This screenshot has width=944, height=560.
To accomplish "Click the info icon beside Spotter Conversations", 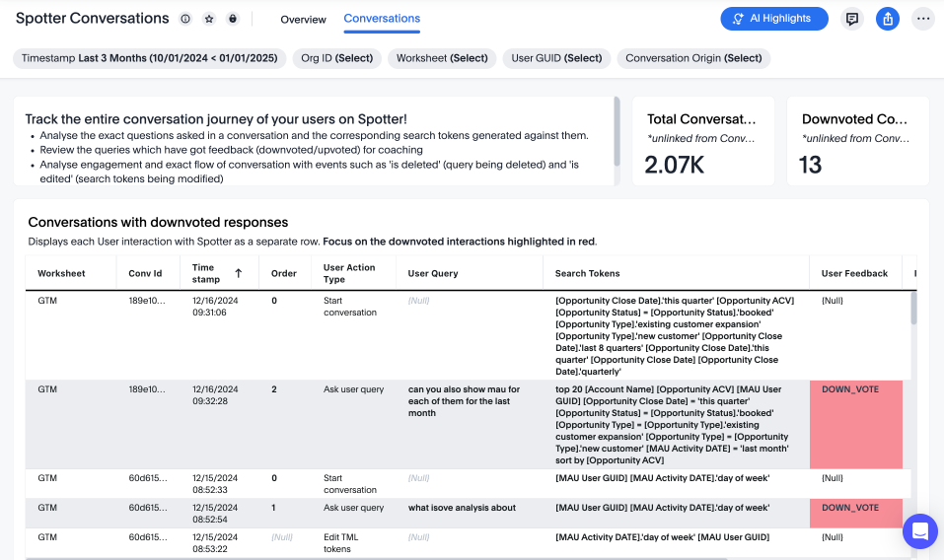I will [x=185, y=19].
